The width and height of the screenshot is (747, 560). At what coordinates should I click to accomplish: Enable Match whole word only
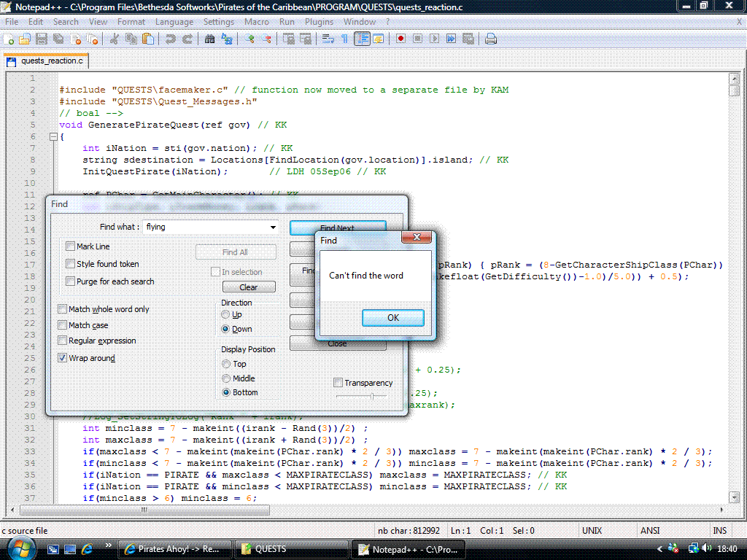[63, 309]
